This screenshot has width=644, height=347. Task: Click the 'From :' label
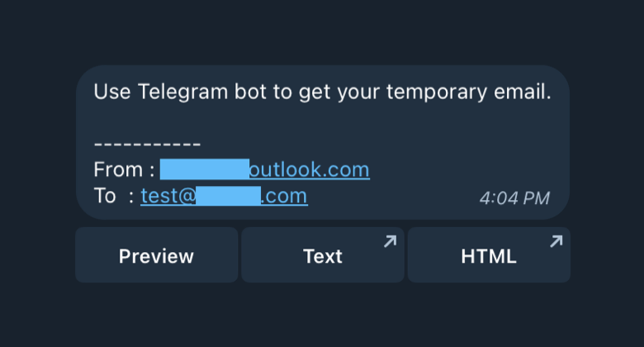124,169
